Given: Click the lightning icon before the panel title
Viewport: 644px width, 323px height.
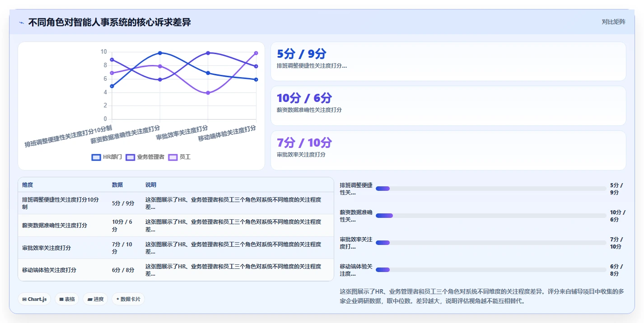Looking at the screenshot, I should pyautogui.click(x=21, y=23).
